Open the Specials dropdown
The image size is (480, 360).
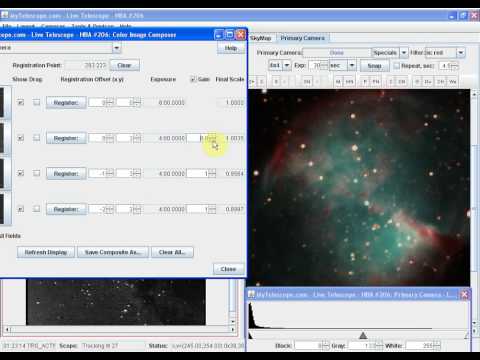point(404,53)
